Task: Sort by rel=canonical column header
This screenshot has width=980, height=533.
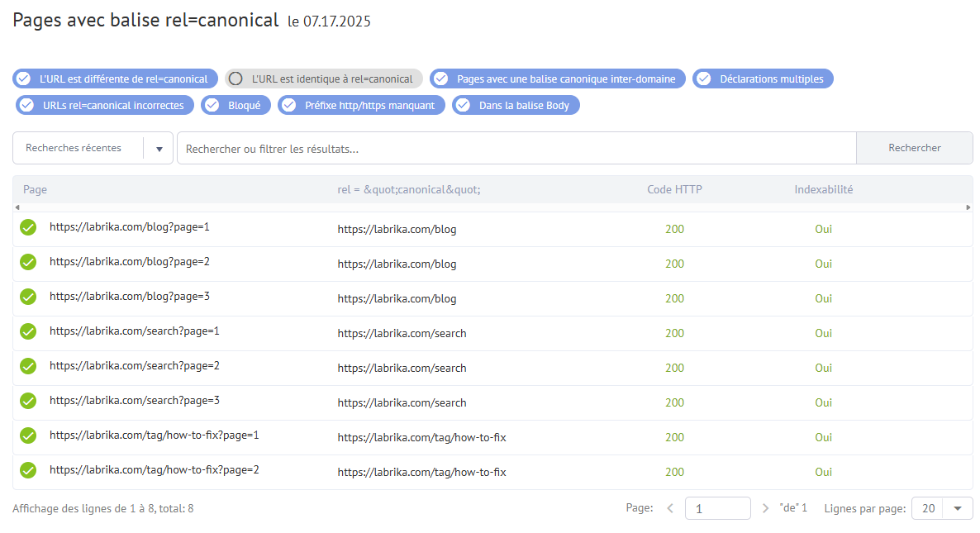Action: 409,189
